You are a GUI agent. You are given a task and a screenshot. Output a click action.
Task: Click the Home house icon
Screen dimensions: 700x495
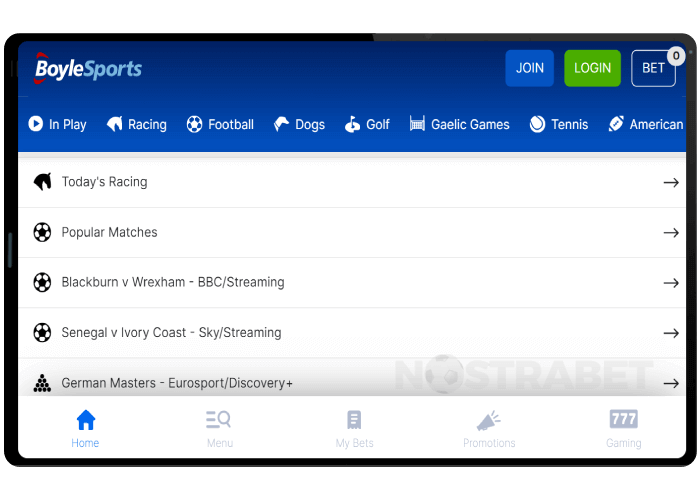point(86,420)
